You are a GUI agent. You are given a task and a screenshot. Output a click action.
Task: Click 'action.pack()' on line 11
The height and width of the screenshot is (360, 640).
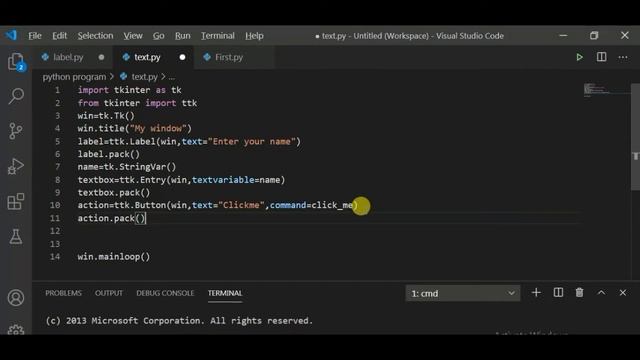click(111, 218)
